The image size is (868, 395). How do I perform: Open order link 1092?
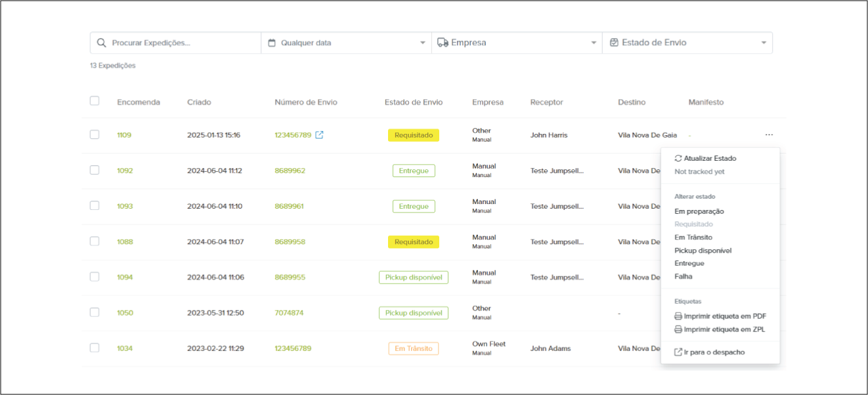point(125,171)
